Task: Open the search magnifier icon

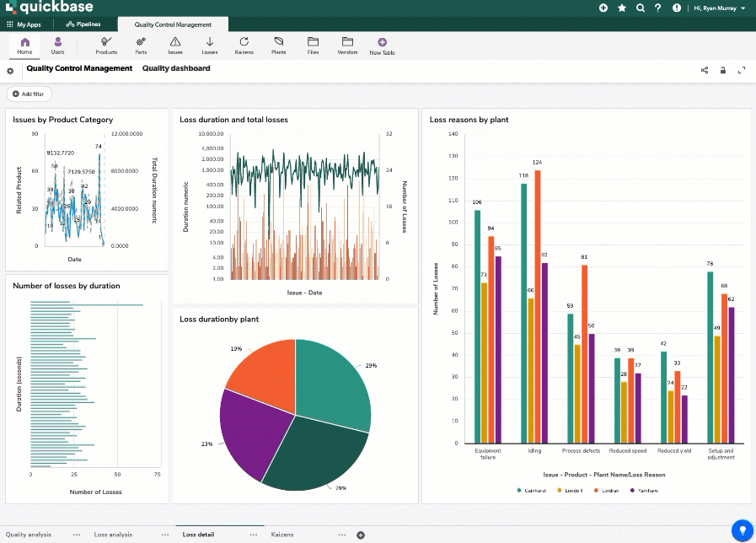Action: click(641, 8)
